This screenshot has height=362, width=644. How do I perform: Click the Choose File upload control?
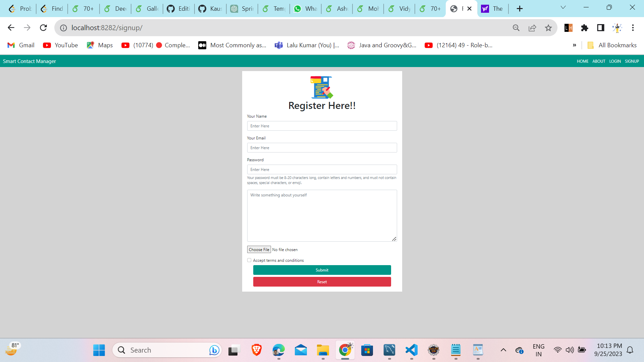pyautogui.click(x=259, y=249)
